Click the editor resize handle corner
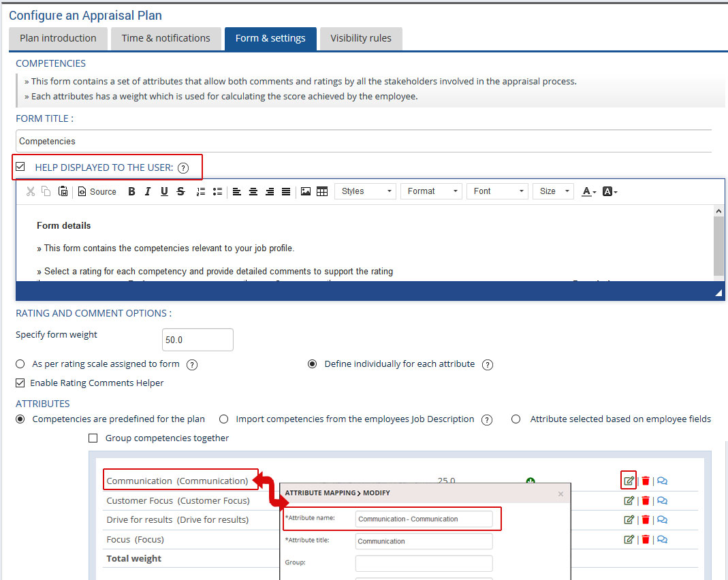Image resolution: width=728 pixels, height=580 pixels. coord(718,292)
